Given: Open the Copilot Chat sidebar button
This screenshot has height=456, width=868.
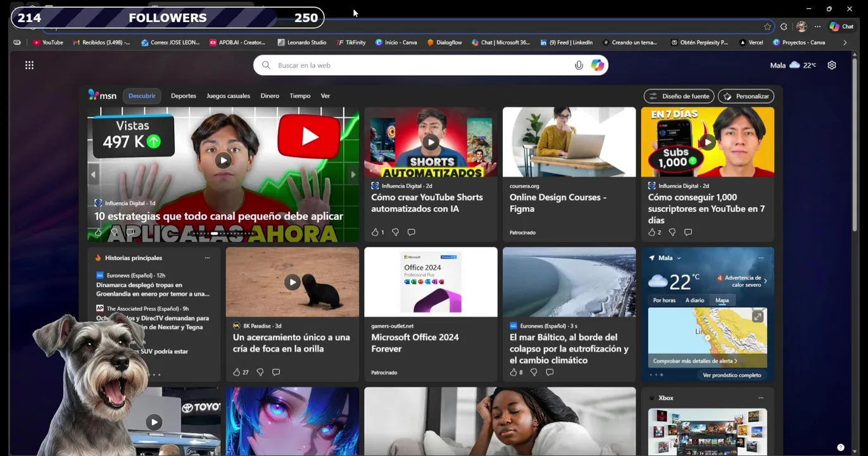Looking at the screenshot, I should pos(842,27).
